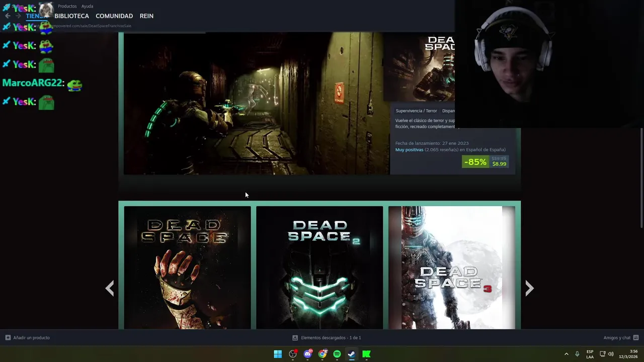The width and height of the screenshot is (644, 362).
Task: Open the COMUNIDAD tab
Action: pyautogui.click(x=114, y=16)
